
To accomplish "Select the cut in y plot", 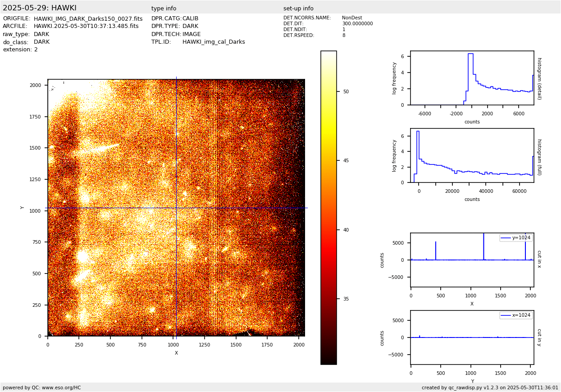I will click(472, 337).
